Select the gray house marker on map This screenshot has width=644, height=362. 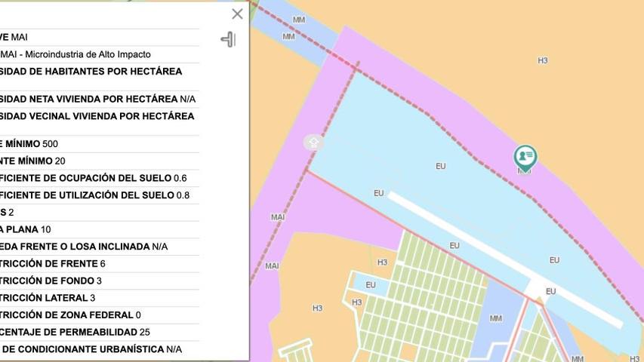[x=314, y=142]
